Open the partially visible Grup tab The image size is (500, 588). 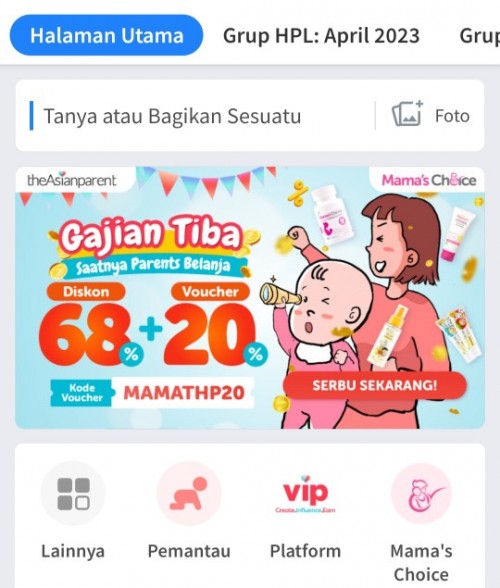tap(480, 36)
